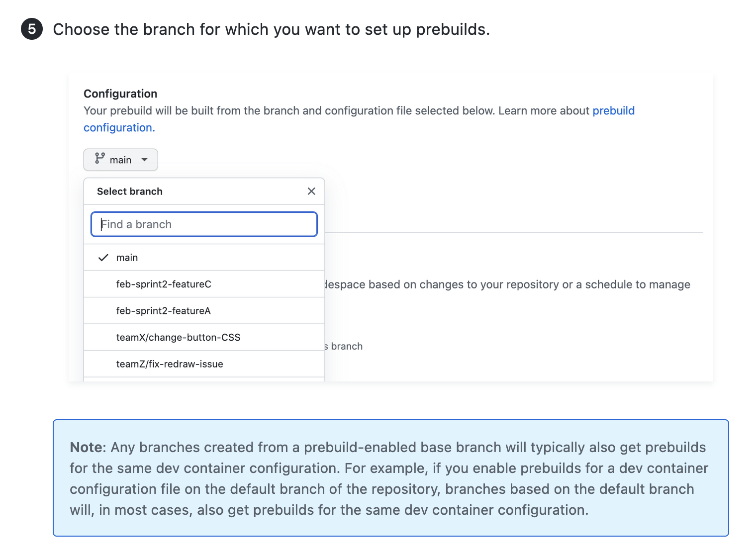The width and height of the screenshot is (756, 559).
Task: Click the main label on the branch button
Action: tap(121, 160)
